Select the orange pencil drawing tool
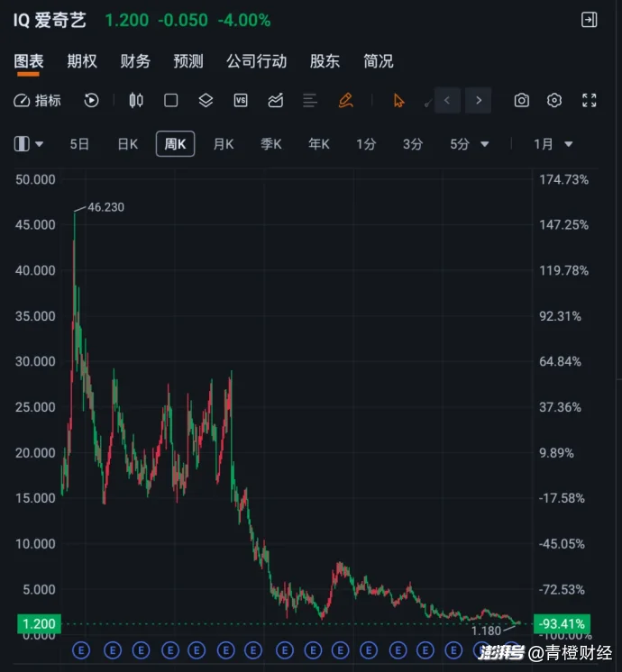This screenshot has width=622, height=672. point(345,101)
